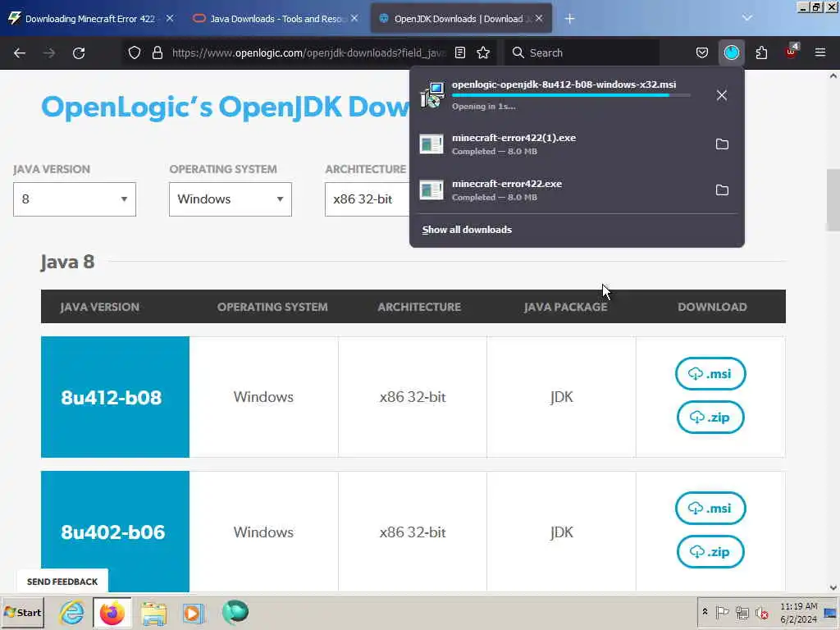
Task: Cancel the openlogic-openjdk msi download
Action: (722, 95)
